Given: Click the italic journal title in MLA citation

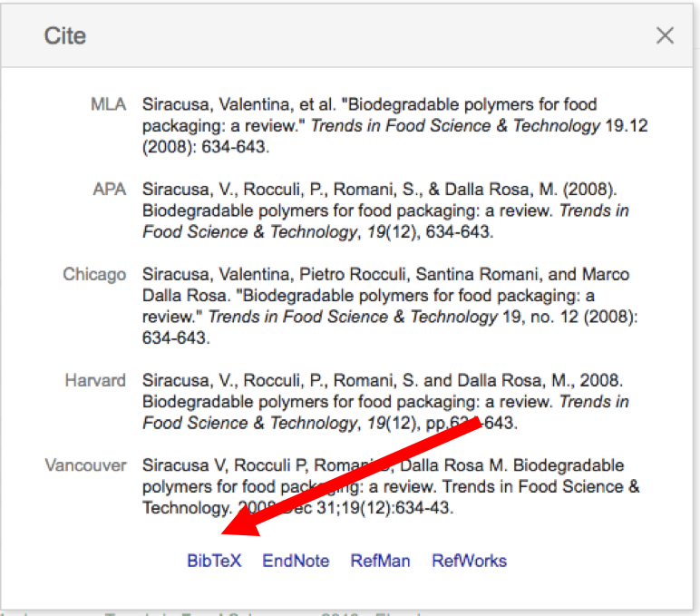Looking at the screenshot, I should (455, 126).
